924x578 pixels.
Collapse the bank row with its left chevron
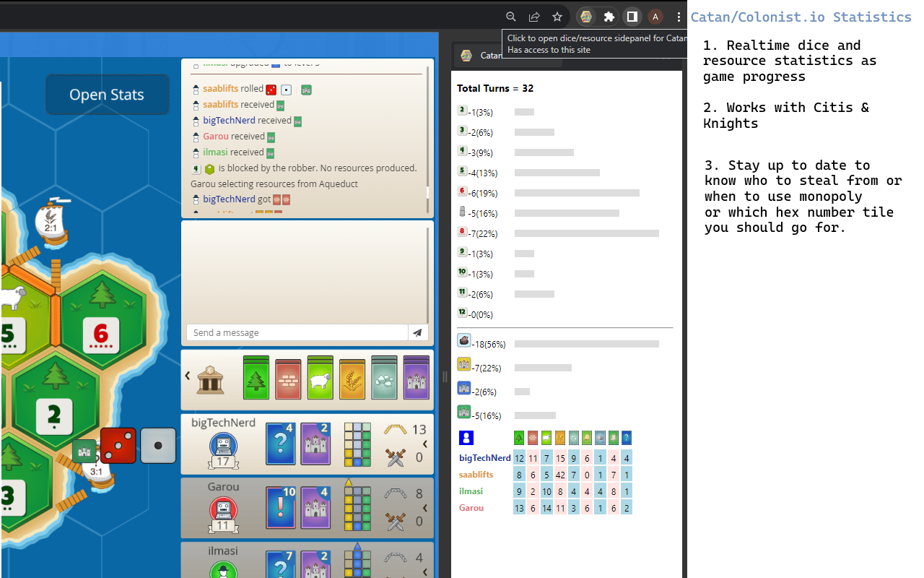point(188,376)
